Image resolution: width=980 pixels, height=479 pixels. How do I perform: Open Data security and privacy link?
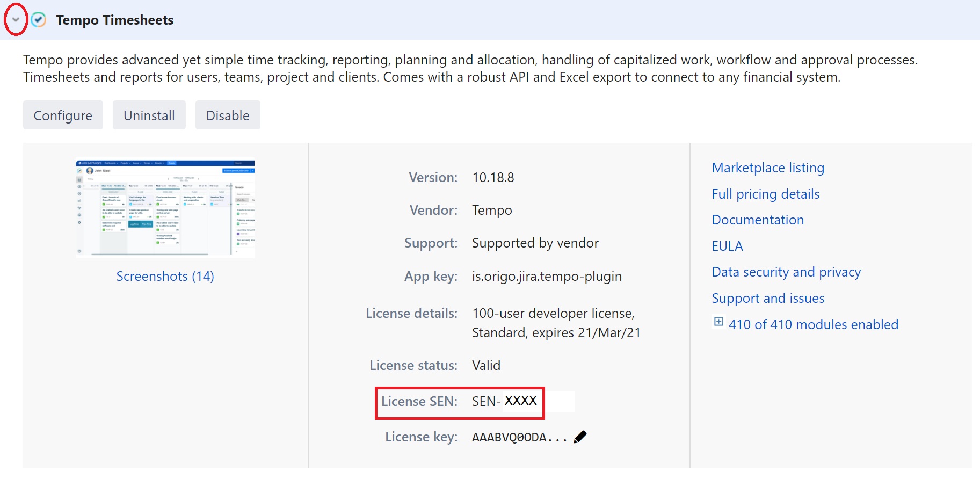786,272
